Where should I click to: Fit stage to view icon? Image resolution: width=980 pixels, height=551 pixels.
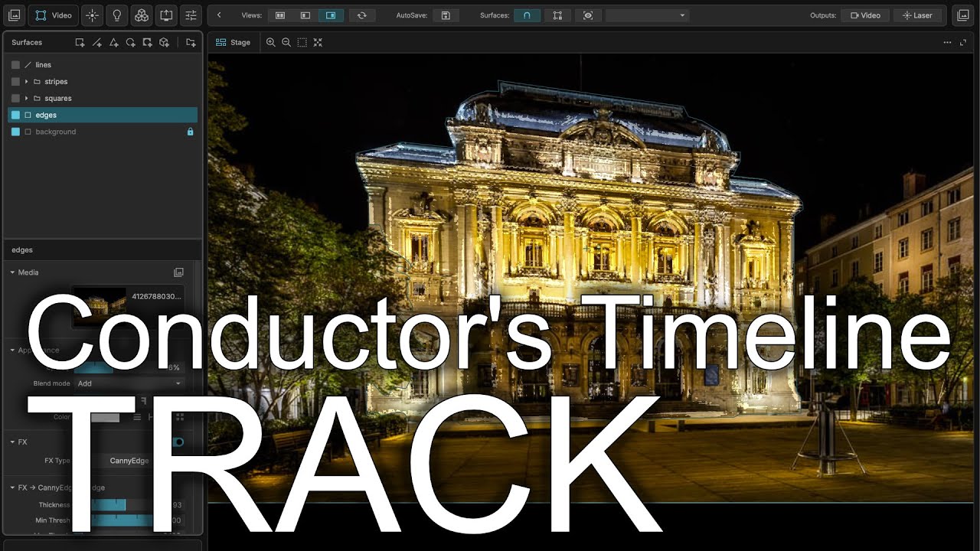318,42
